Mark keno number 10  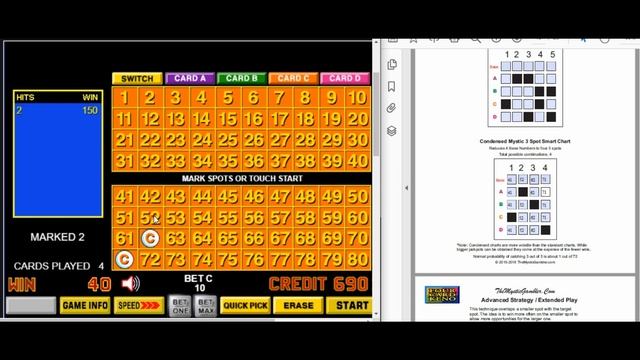(x=358, y=98)
